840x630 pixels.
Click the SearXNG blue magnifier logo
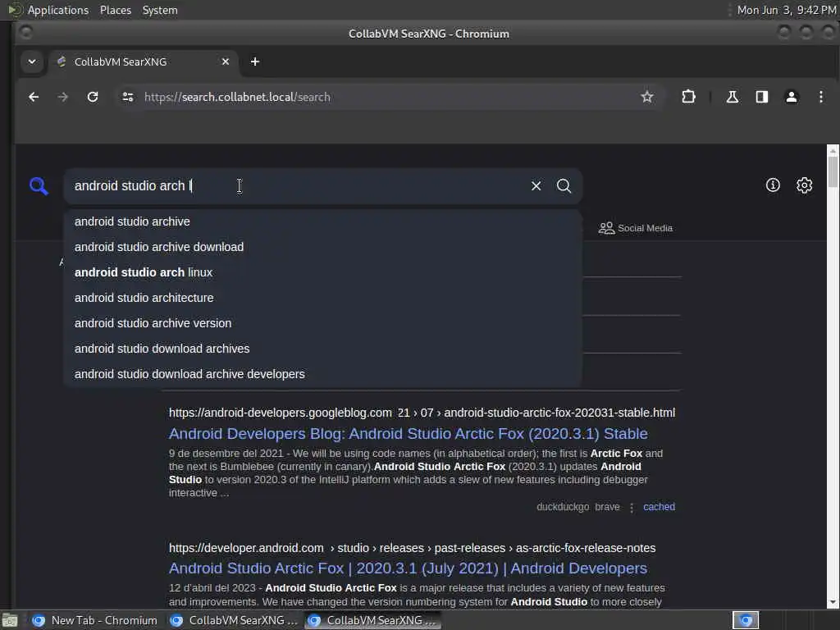pos(39,186)
